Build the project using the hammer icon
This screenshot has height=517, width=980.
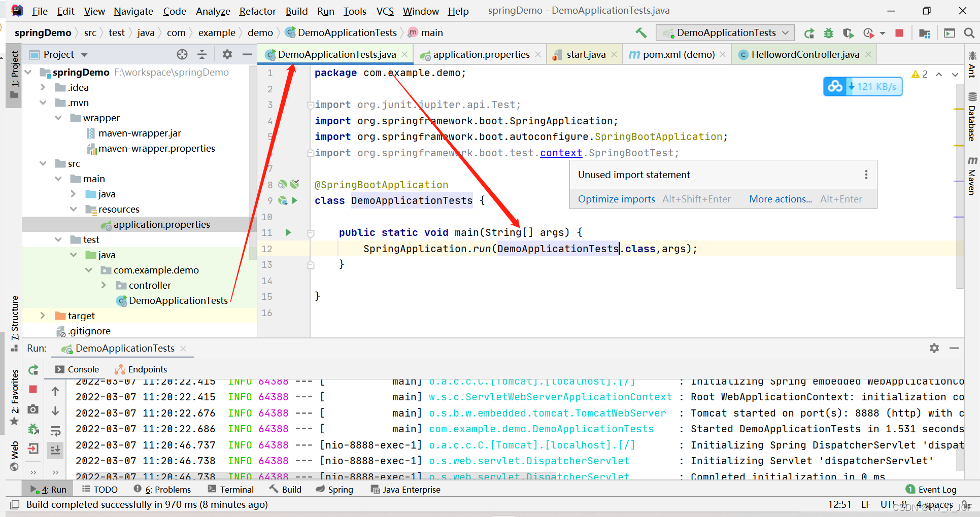pyautogui.click(x=641, y=32)
